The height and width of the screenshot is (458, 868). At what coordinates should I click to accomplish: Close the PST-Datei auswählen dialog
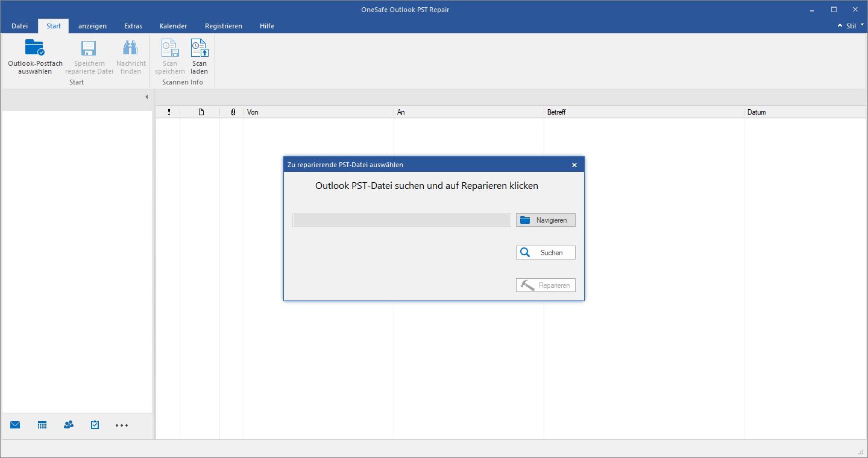(x=574, y=165)
